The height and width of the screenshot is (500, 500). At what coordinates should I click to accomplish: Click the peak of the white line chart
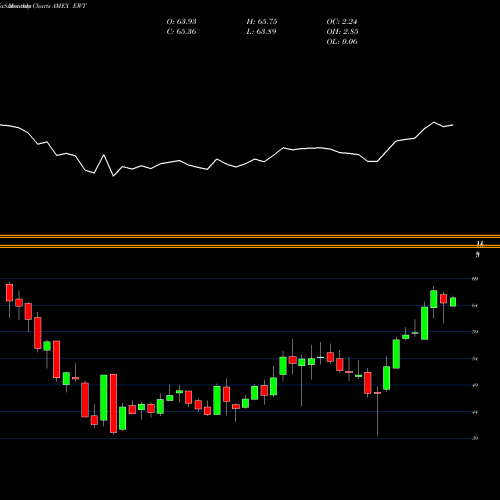[x=434, y=122]
